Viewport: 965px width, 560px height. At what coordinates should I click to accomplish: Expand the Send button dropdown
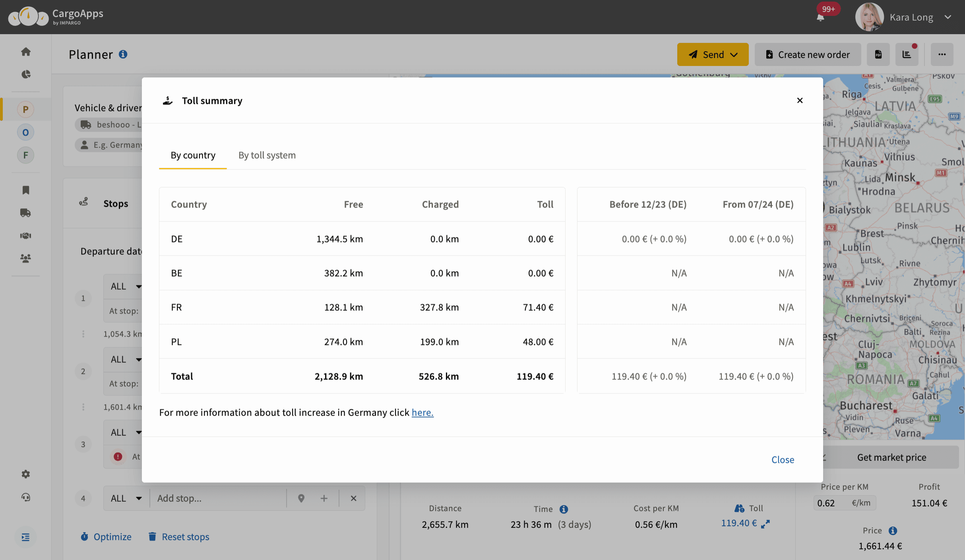pos(734,54)
